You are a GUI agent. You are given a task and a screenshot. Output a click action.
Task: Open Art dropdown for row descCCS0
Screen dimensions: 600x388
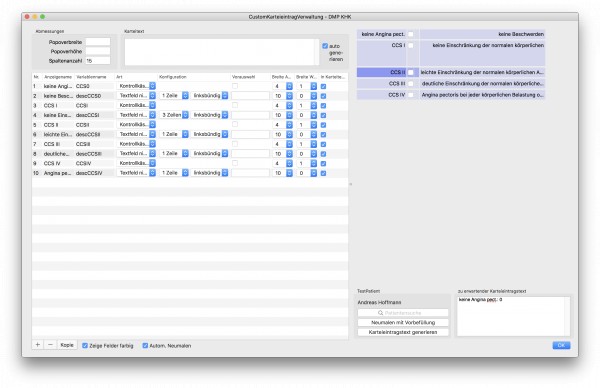click(136, 96)
